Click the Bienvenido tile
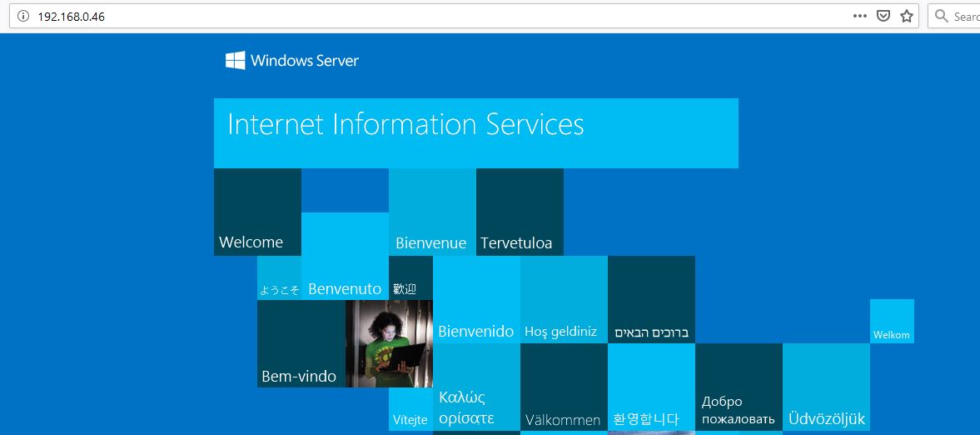 [476, 300]
